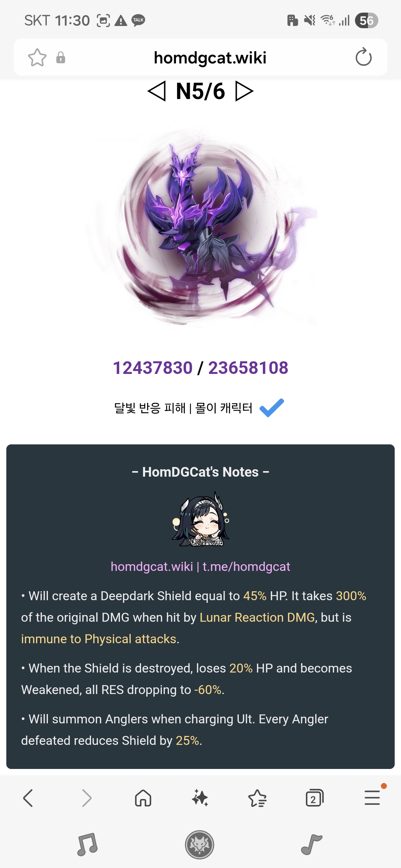Open the tabs switcher showing 2
401x868 pixels.
(x=314, y=798)
